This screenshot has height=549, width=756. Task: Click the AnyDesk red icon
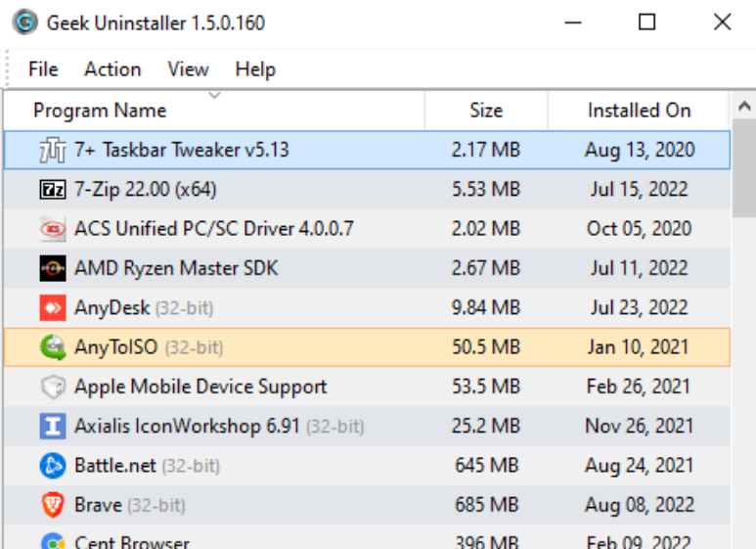[53, 308]
